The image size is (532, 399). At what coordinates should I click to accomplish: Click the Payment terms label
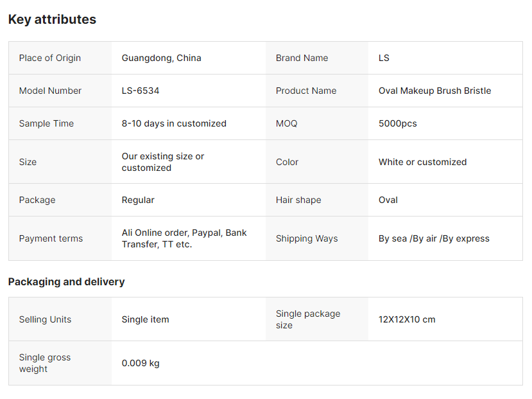click(x=51, y=238)
